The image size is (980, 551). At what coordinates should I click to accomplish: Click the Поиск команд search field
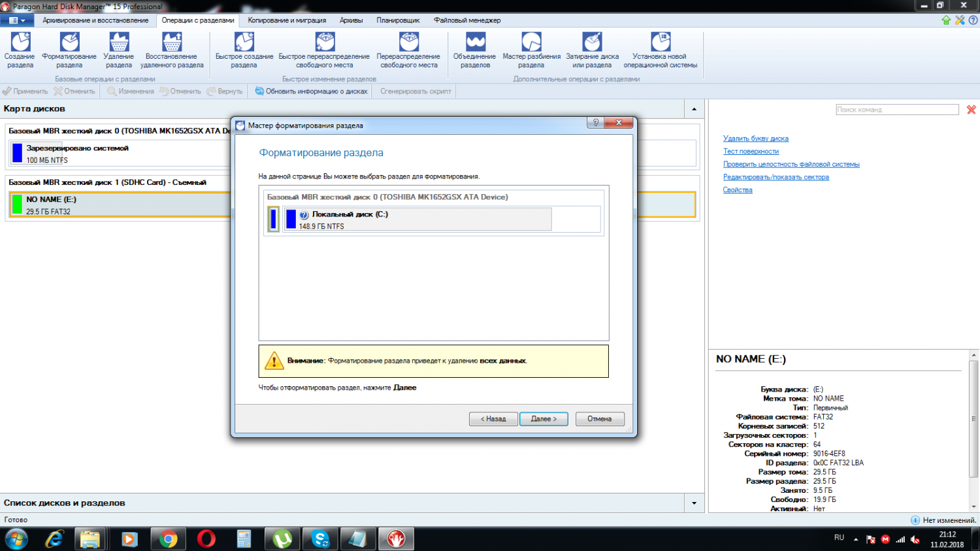[897, 110]
